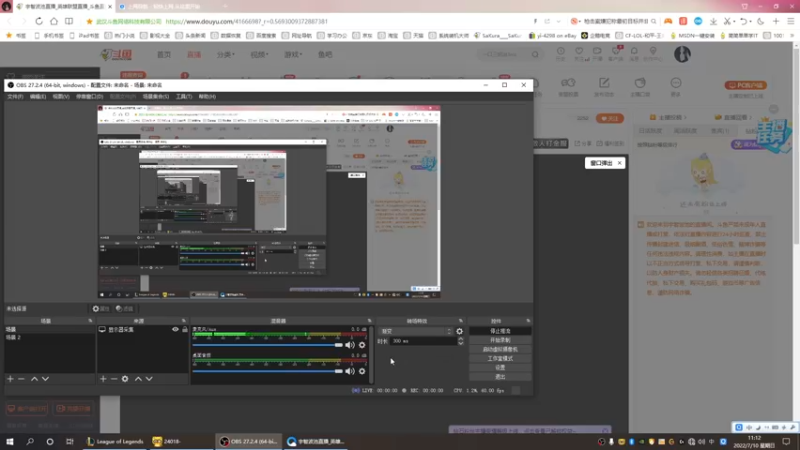Click Start Virtual Camera button in OBS
This screenshot has height=450, width=800.
point(500,349)
